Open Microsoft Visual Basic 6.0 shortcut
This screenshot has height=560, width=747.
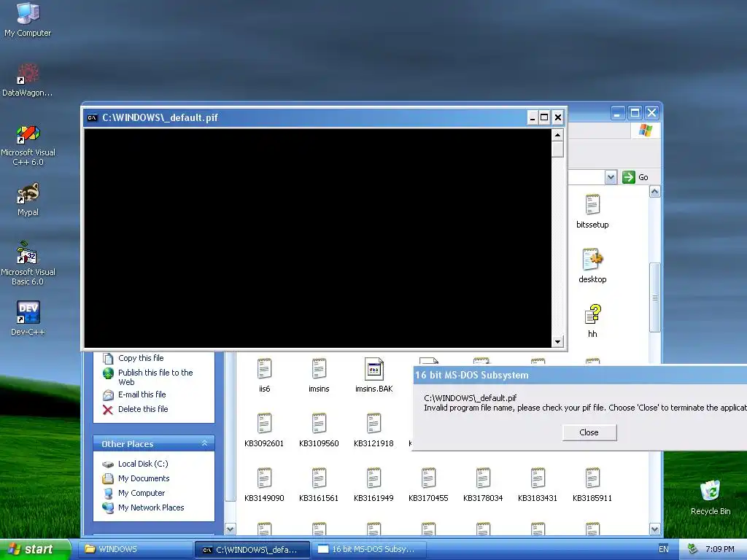28,263
